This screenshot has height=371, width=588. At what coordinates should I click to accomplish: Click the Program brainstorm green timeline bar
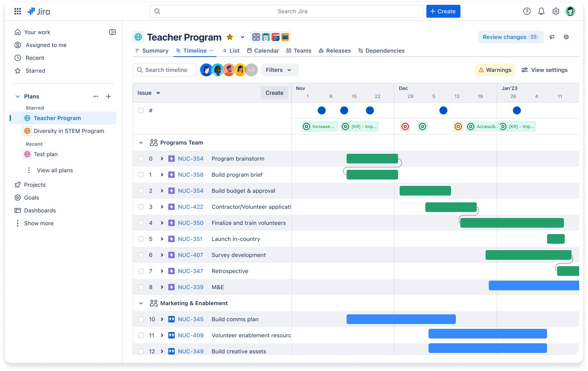[372, 159]
